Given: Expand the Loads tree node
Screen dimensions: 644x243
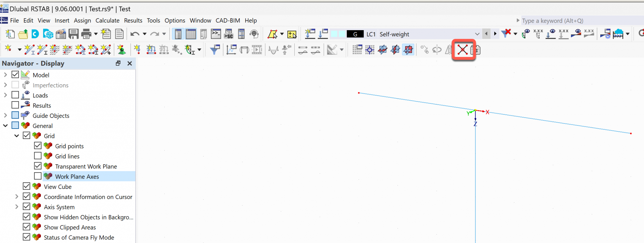Looking at the screenshot, I should coord(5,95).
